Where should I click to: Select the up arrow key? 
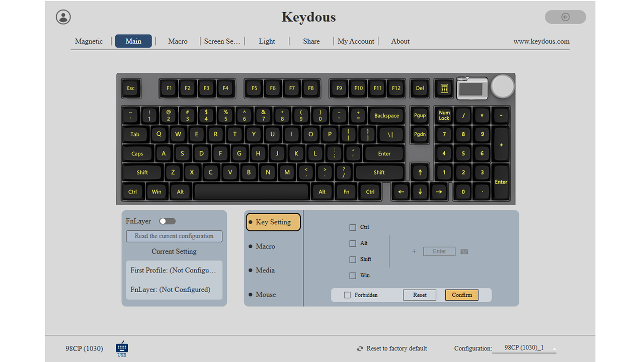tap(420, 172)
